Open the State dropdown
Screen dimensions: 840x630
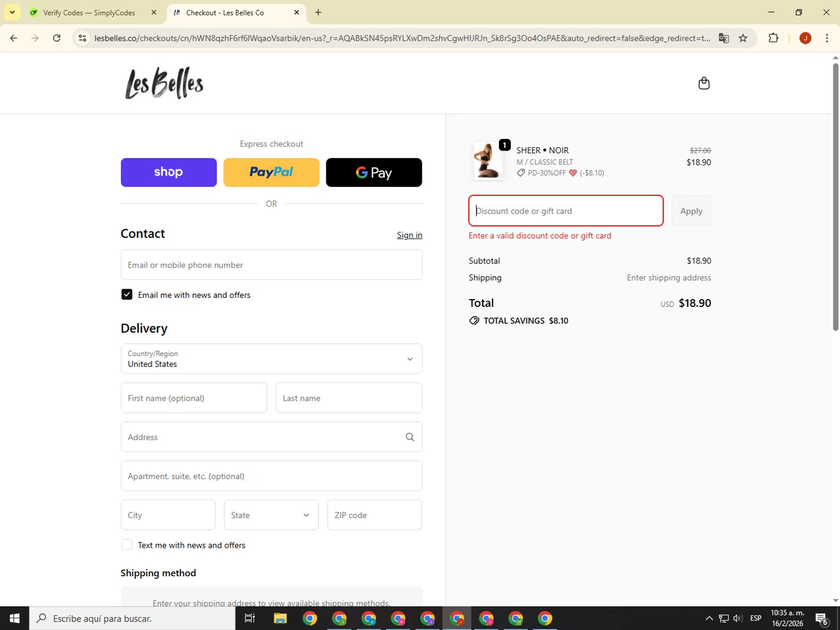click(271, 515)
